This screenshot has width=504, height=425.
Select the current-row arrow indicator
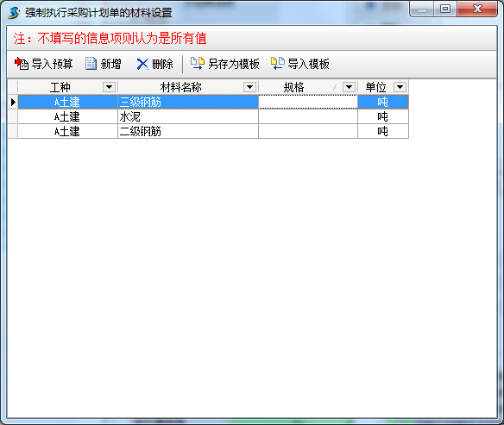point(13,102)
